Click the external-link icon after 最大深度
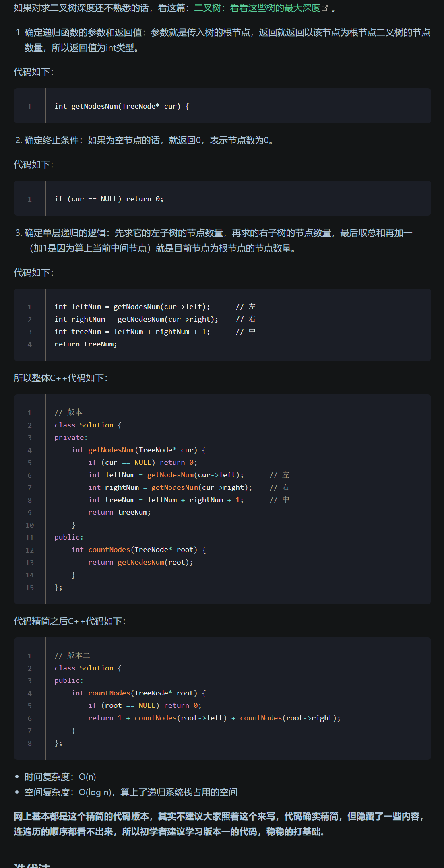 click(x=325, y=8)
